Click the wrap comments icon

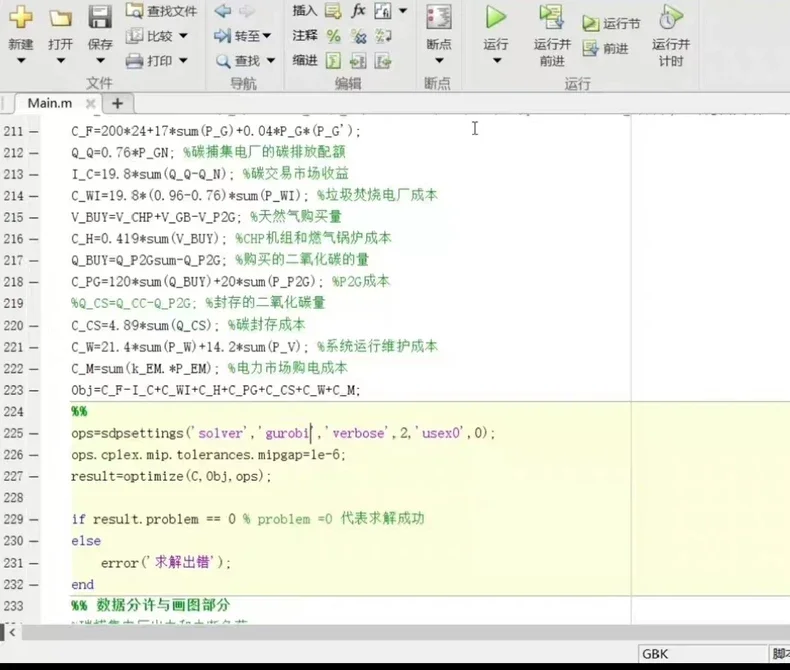coord(383,36)
